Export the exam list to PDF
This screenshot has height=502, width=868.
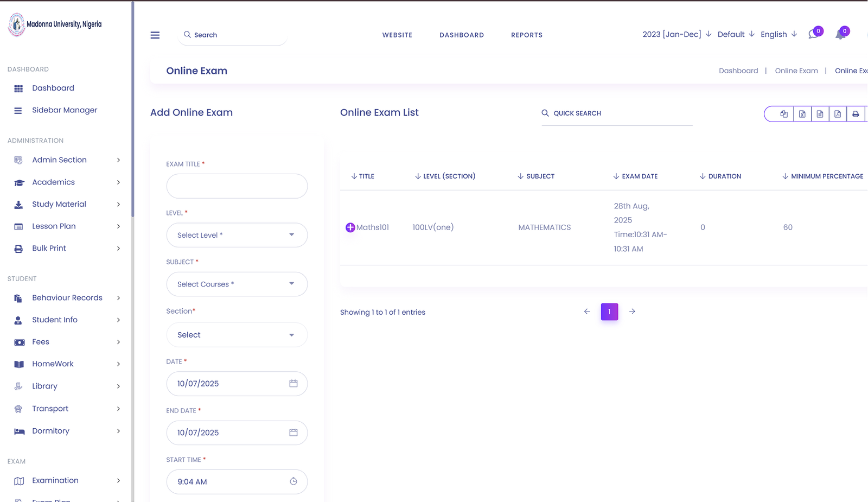point(838,114)
